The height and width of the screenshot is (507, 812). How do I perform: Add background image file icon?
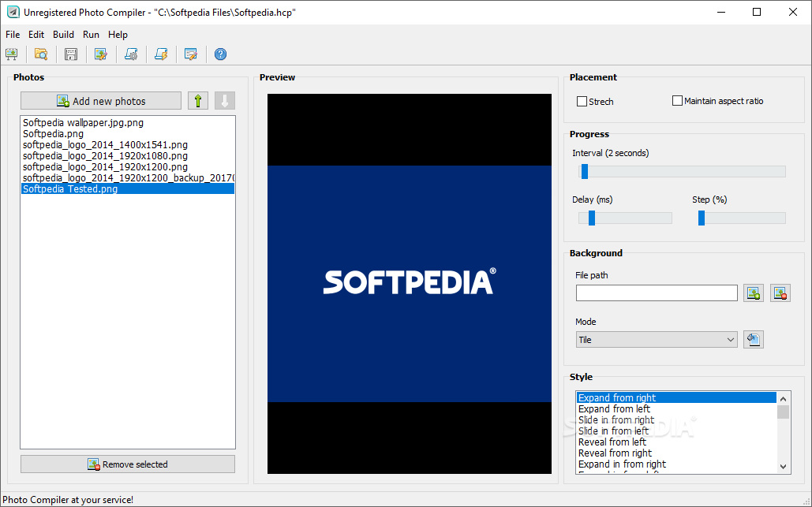754,293
